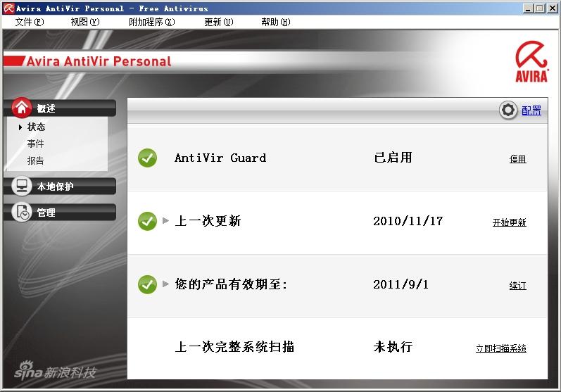
Task: Select 事件 in the sidebar
Action: [35, 144]
